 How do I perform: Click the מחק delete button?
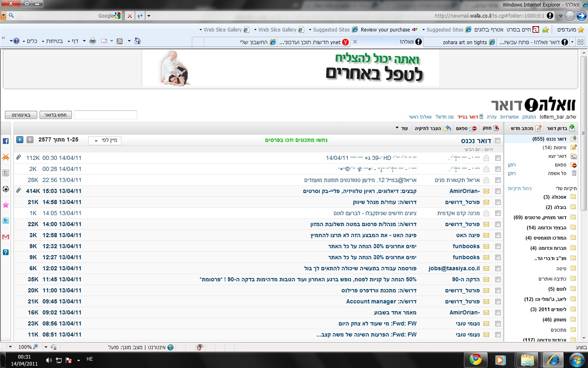coord(490,128)
